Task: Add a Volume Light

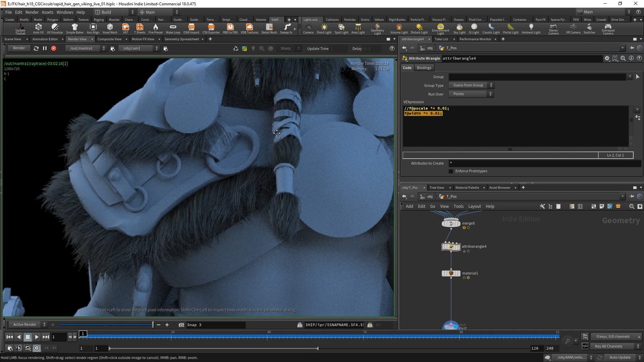Action: coord(398,28)
